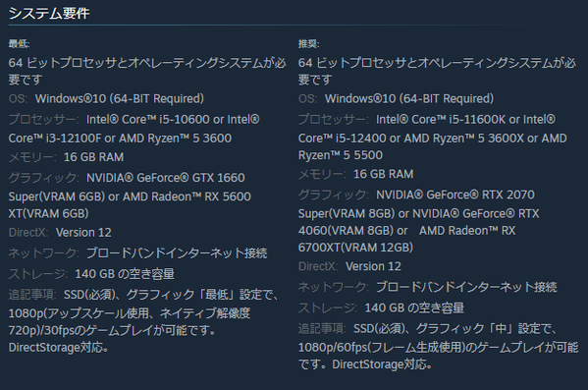This screenshot has height=390, width=588.
Task: Click the Super(VRAM 8GB) or NVIDIA® GeForce® RTX line
Action: click(x=418, y=213)
